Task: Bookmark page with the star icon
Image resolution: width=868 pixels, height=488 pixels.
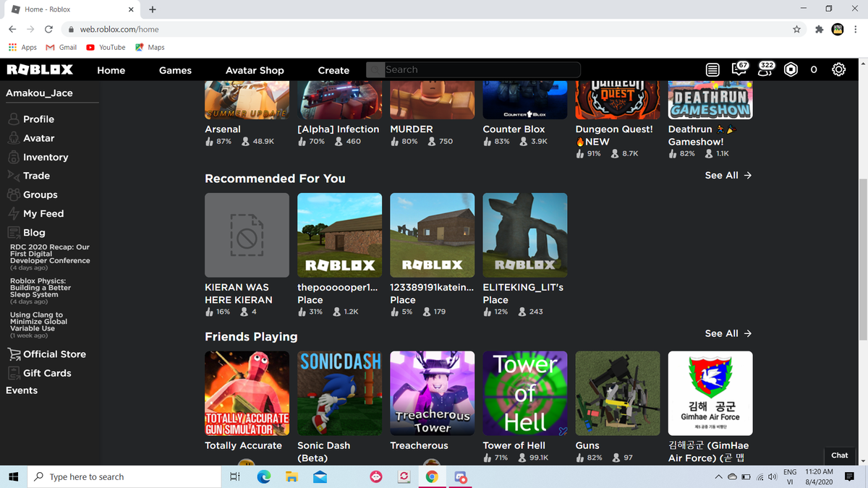Action: [796, 29]
